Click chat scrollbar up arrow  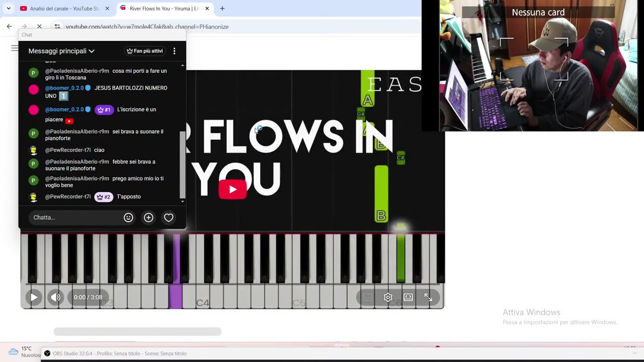pyautogui.click(x=182, y=65)
